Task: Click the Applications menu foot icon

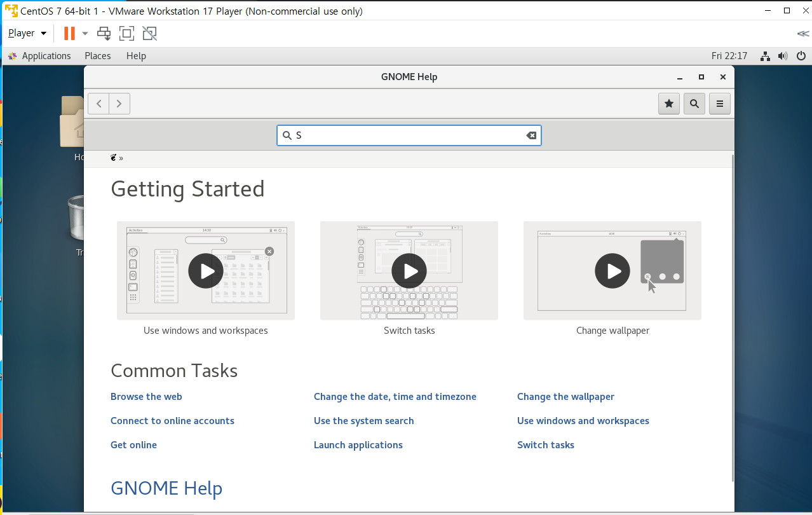Action: tap(12, 56)
